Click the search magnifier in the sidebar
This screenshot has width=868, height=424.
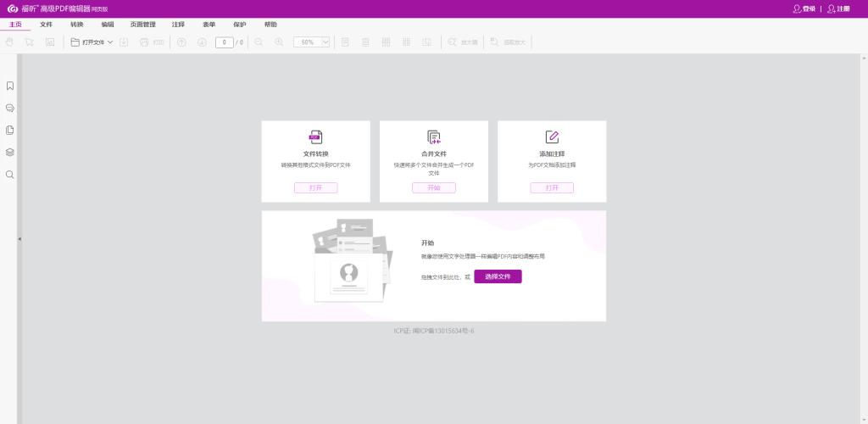10,174
